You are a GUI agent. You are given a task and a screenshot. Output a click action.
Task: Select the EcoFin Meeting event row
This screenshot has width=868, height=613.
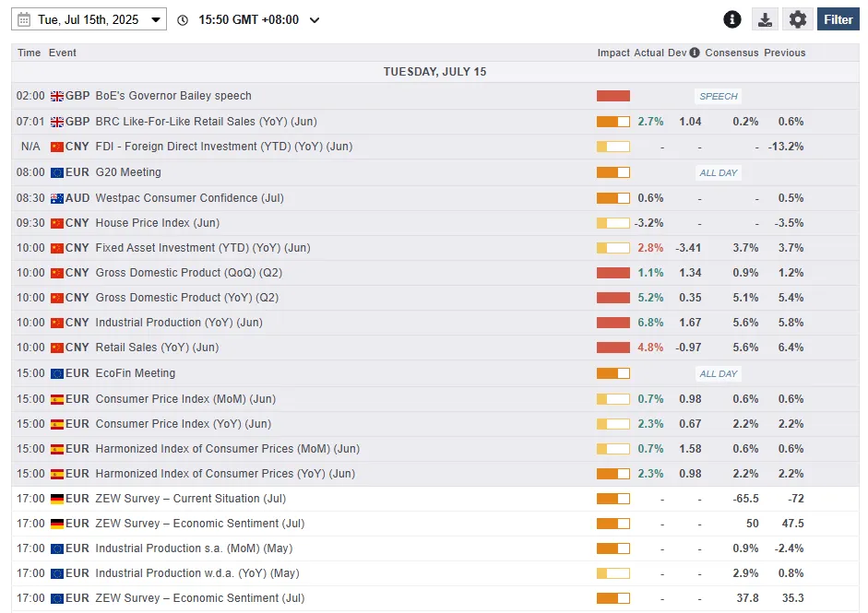point(135,373)
